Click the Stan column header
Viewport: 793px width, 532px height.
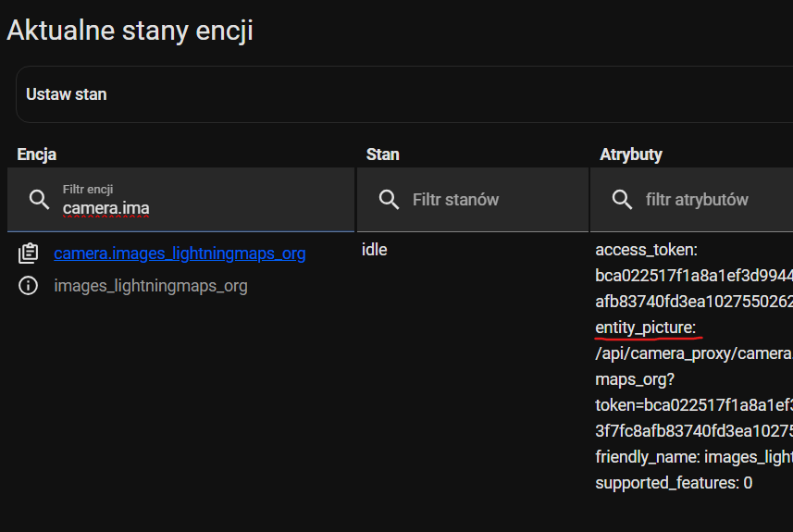point(382,155)
